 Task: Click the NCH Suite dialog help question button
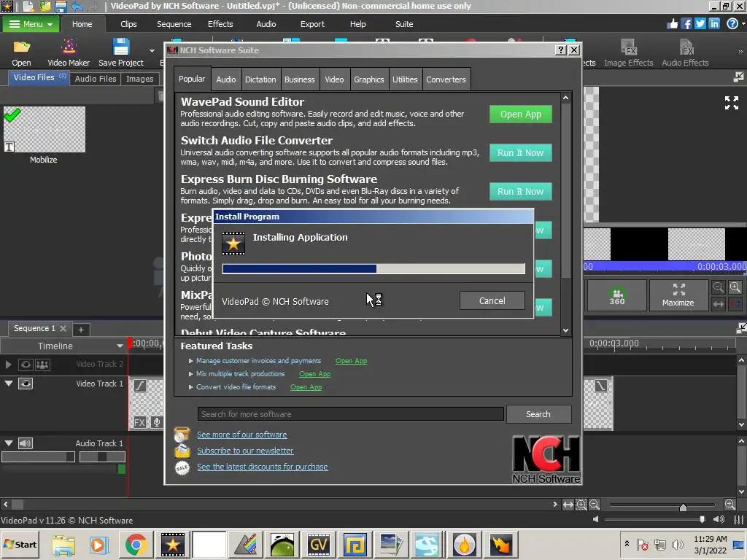pos(561,50)
